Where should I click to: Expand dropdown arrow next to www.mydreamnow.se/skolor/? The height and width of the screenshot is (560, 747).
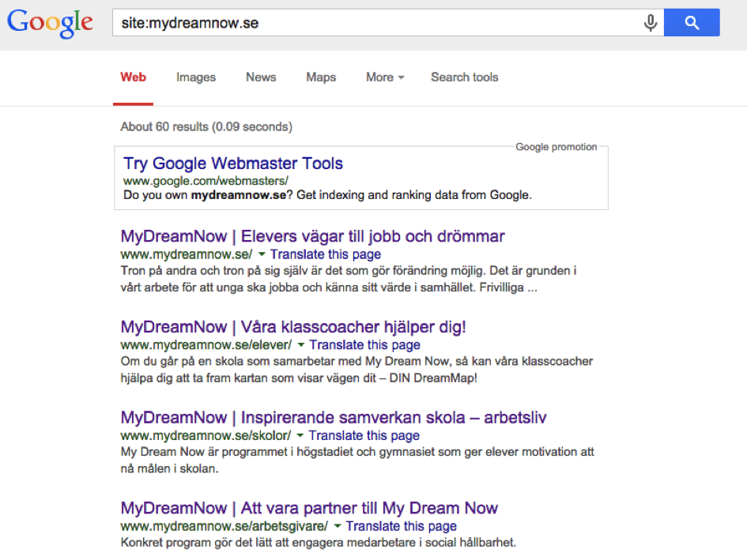(x=300, y=435)
